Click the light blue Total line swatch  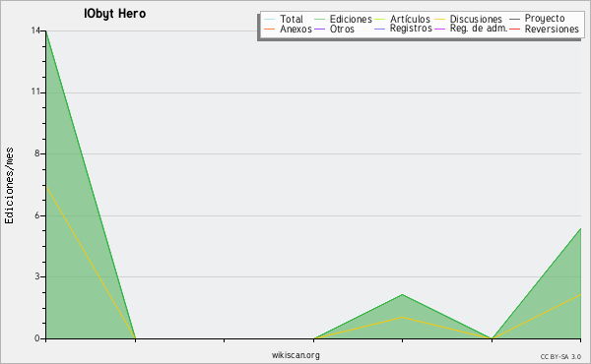(270, 20)
